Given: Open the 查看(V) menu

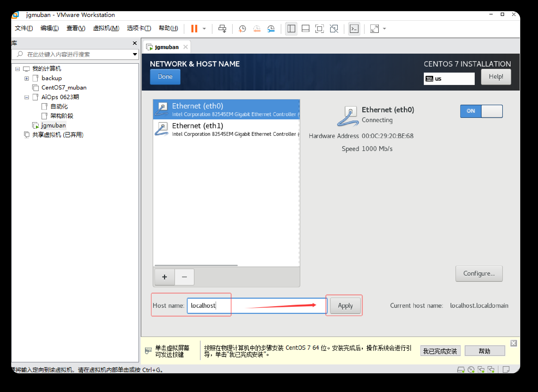Looking at the screenshot, I should pyautogui.click(x=76, y=28).
